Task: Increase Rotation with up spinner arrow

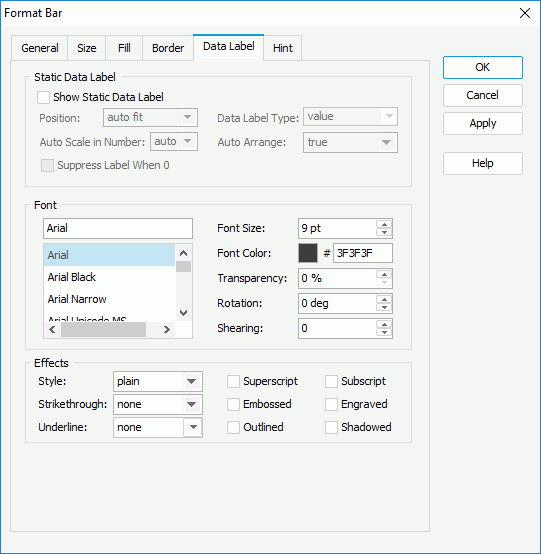Action: click(384, 300)
